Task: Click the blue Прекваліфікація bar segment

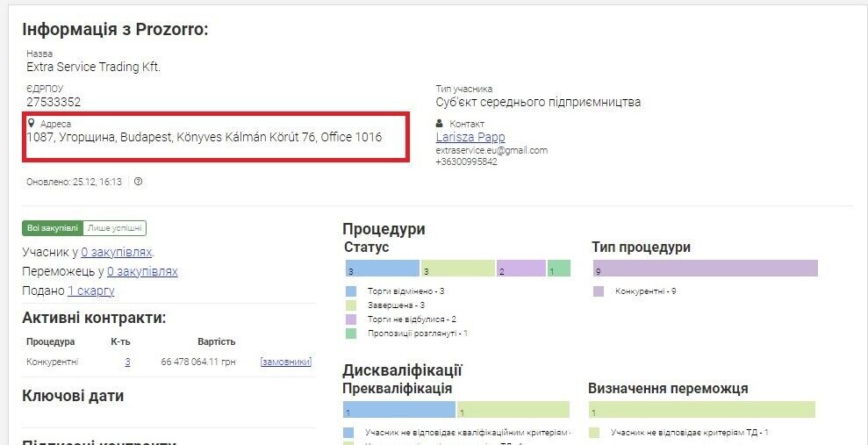Action: 399,410
